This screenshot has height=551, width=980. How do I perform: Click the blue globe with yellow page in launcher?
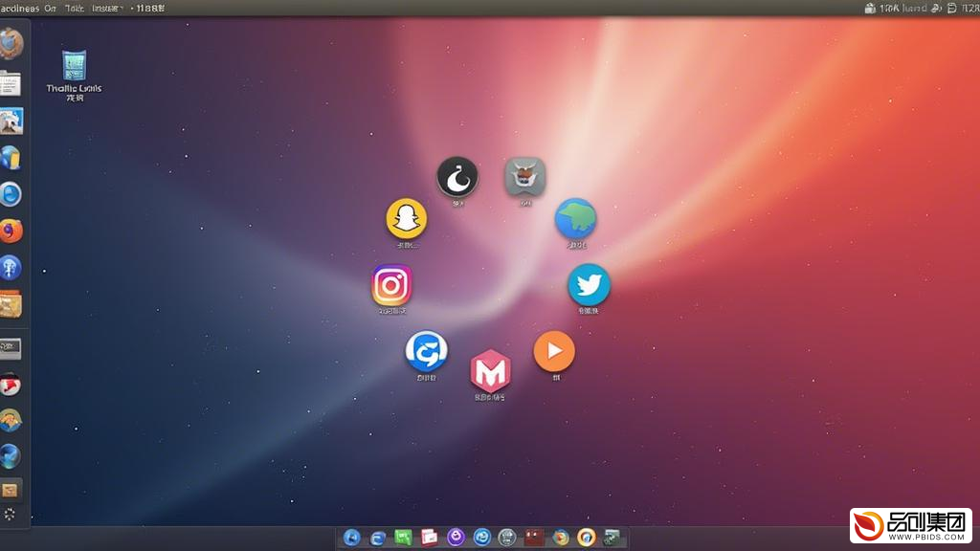tap(11, 158)
